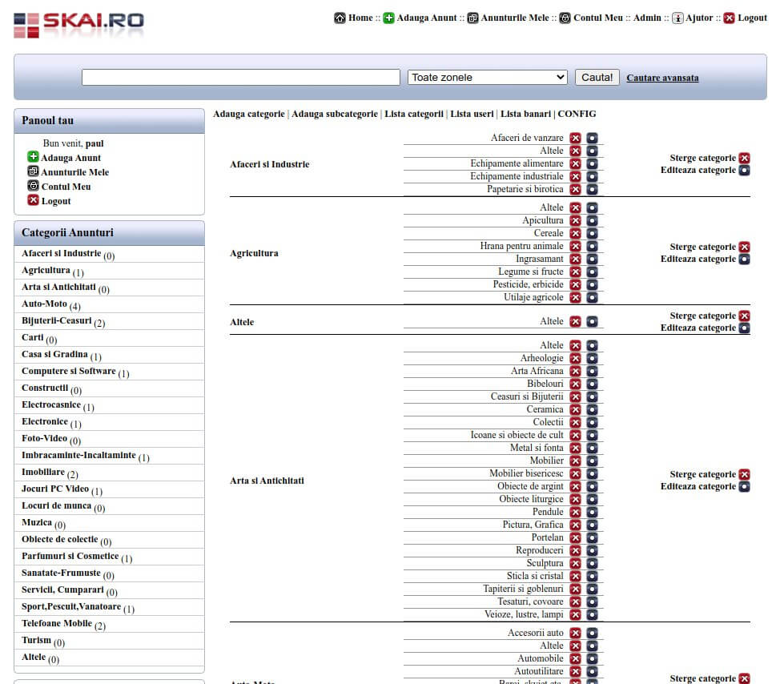Delete the Mobilier bisericesc subcategory
The height and width of the screenshot is (684, 784).
576,474
